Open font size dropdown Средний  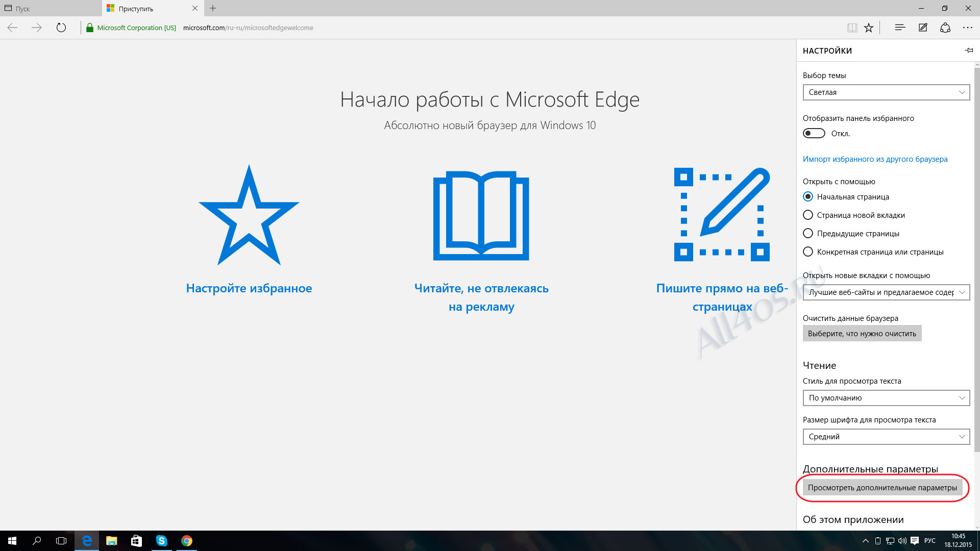tap(886, 437)
